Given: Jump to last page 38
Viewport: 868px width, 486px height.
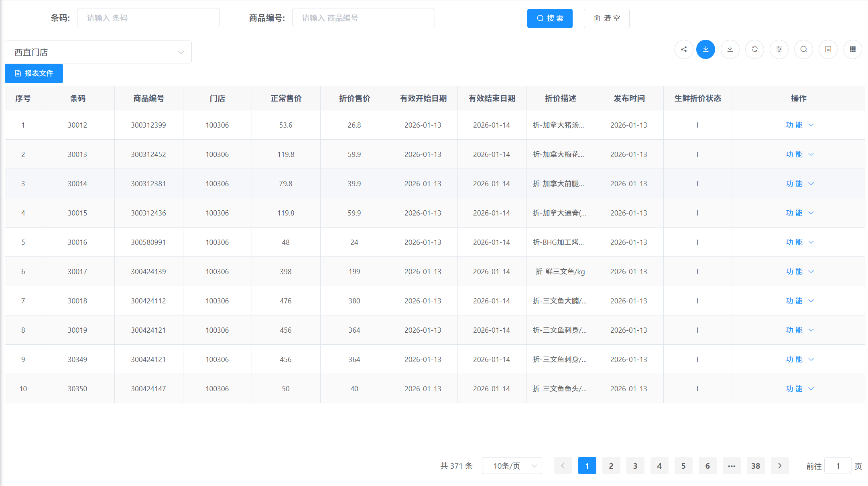Looking at the screenshot, I should click(755, 466).
